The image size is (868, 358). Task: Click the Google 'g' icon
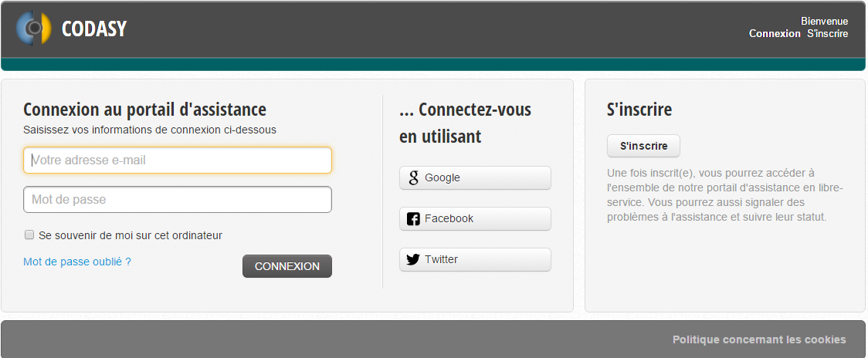tap(413, 178)
